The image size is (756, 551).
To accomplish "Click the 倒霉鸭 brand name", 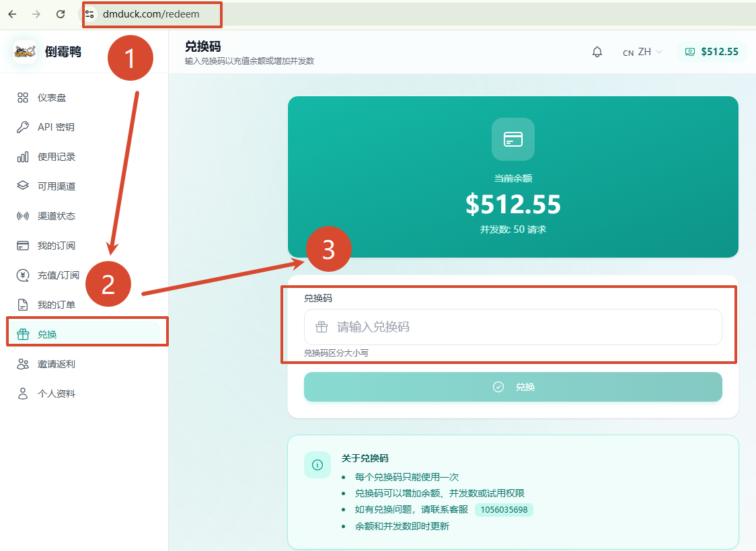I will (63, 52).
